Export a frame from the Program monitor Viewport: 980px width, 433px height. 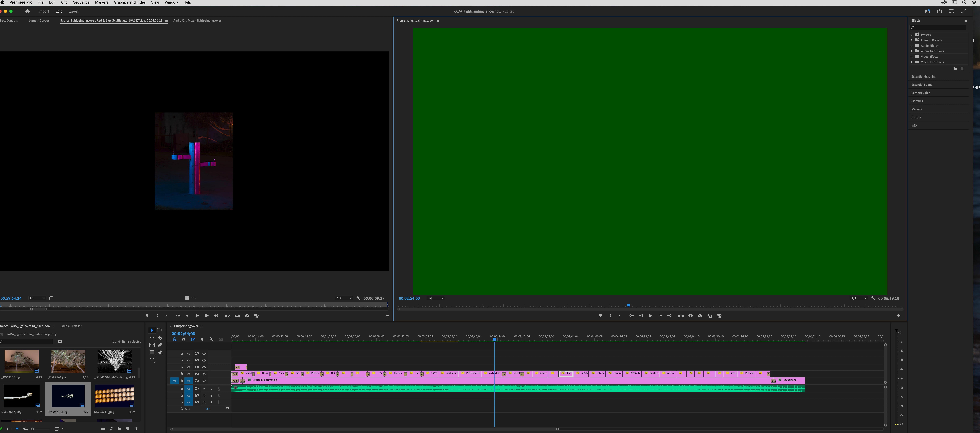(x=700, y=316)
